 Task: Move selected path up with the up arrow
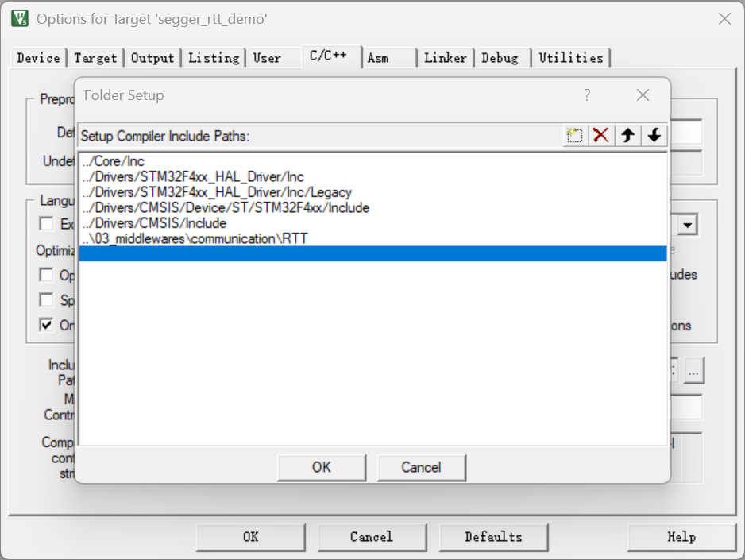(627, 135)
